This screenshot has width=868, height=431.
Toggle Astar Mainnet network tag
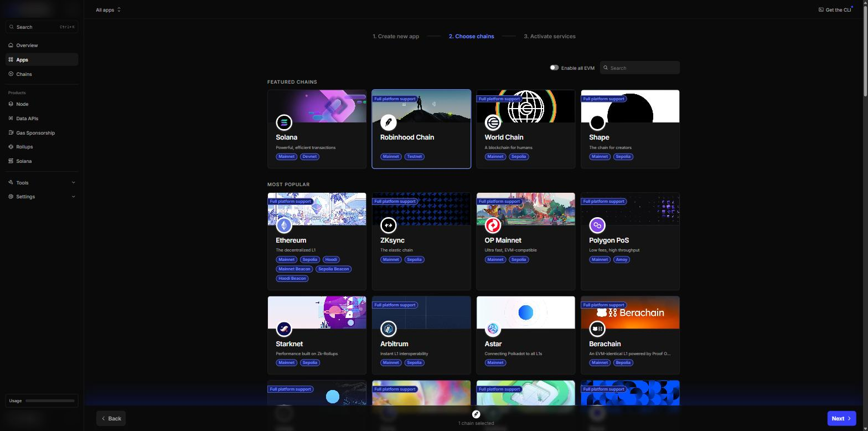495,363
